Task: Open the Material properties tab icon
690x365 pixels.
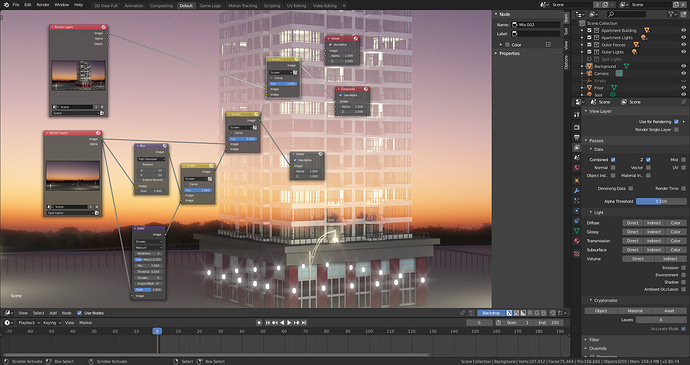Action: (x=576, y=241)
